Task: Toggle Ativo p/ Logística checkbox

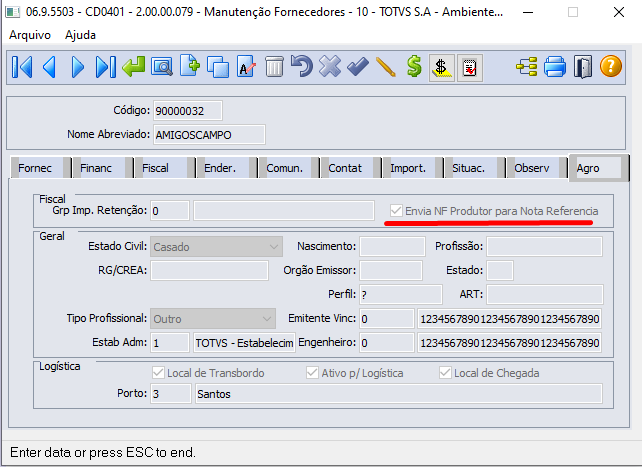Action: tap(312, 373)
